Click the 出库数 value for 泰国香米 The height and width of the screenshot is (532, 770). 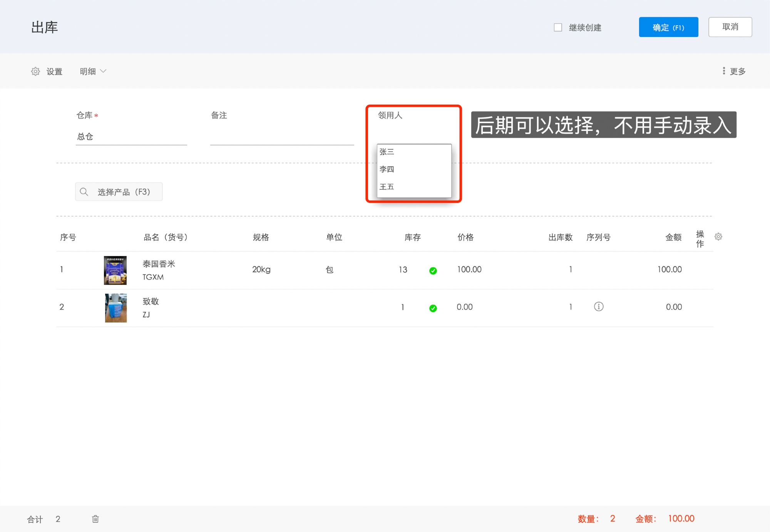coord(571,269)
